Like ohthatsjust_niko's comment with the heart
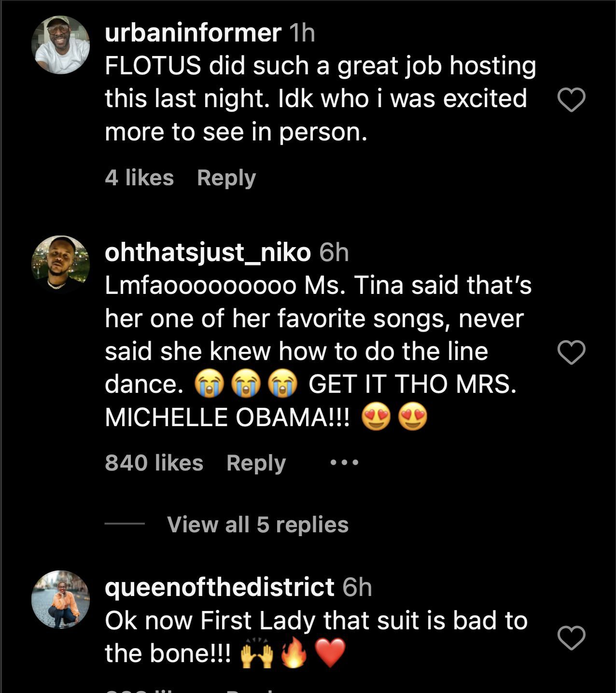Image resolution: width=616 pixels, height=693 pixels. pos(571,352)
